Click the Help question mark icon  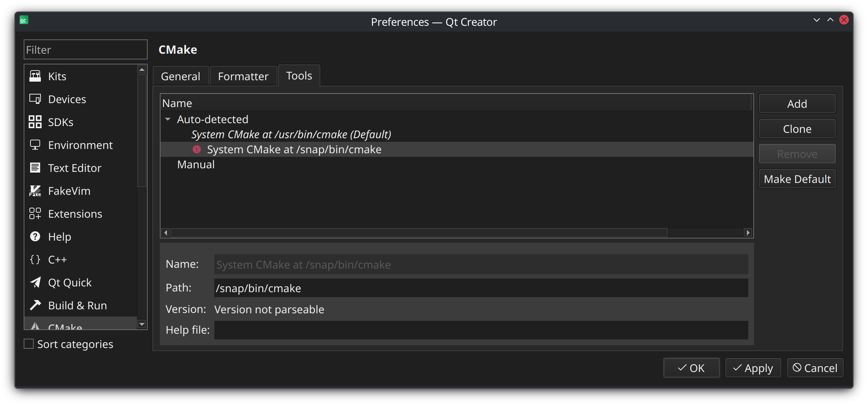[x=35, y=237]
